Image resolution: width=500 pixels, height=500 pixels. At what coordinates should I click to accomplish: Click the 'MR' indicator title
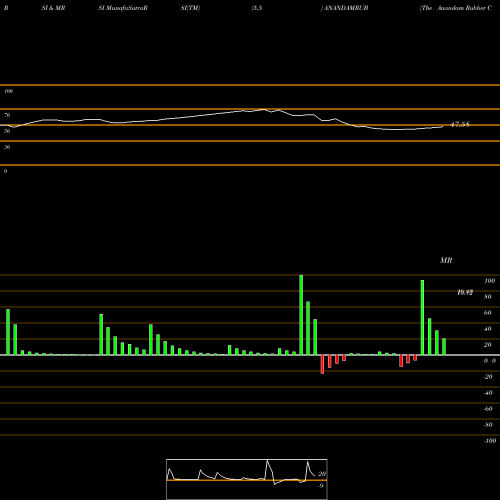click(446, 260)
